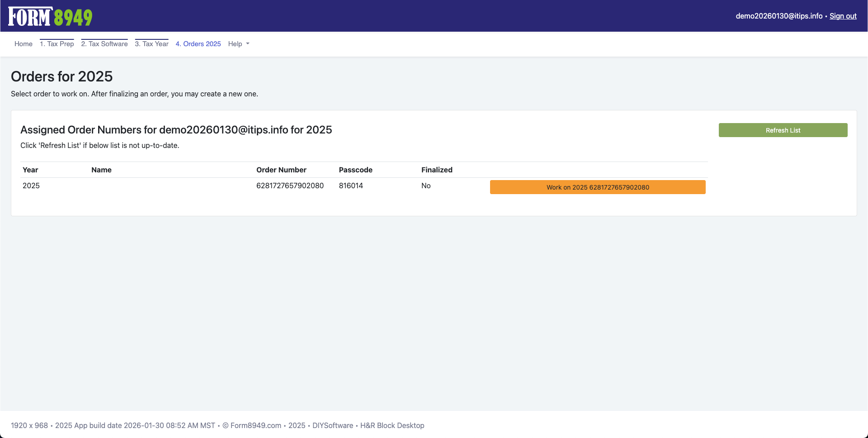Screen dimensions: 868x438
Task: Click the Passcode column header
Action: click(x=355, y=170)
